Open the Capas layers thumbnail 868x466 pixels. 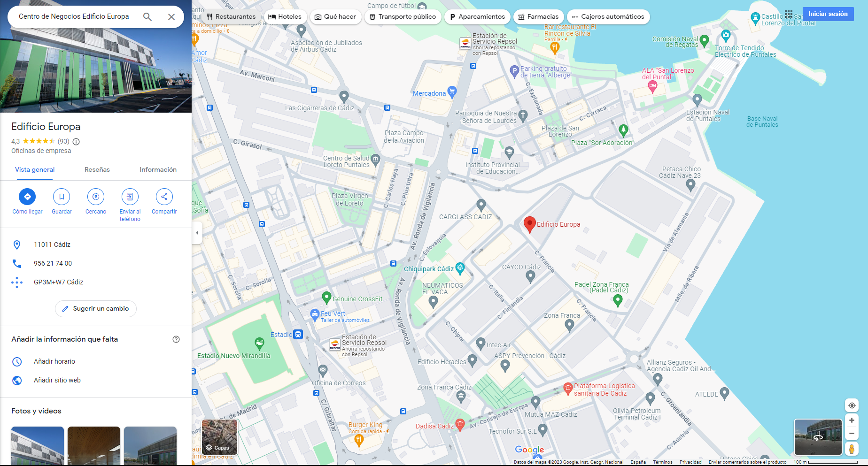click(x=219, y=437)
